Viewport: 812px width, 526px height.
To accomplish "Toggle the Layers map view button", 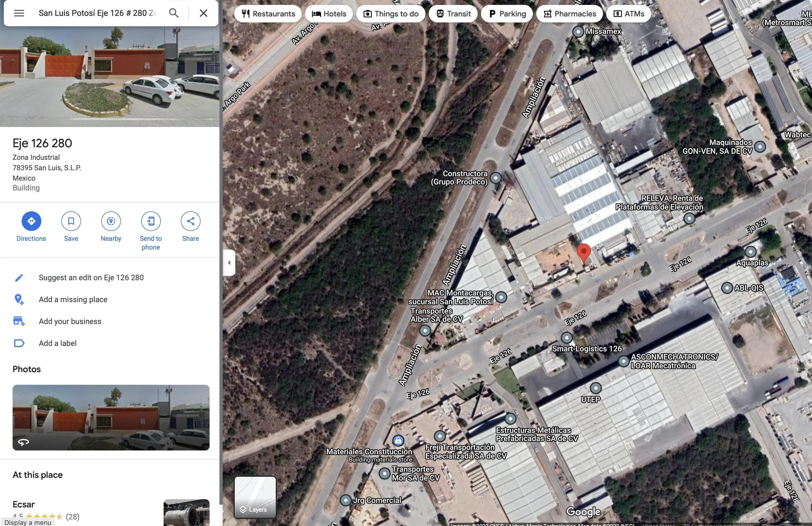I will pyautogui.click(x=255, y=497).
